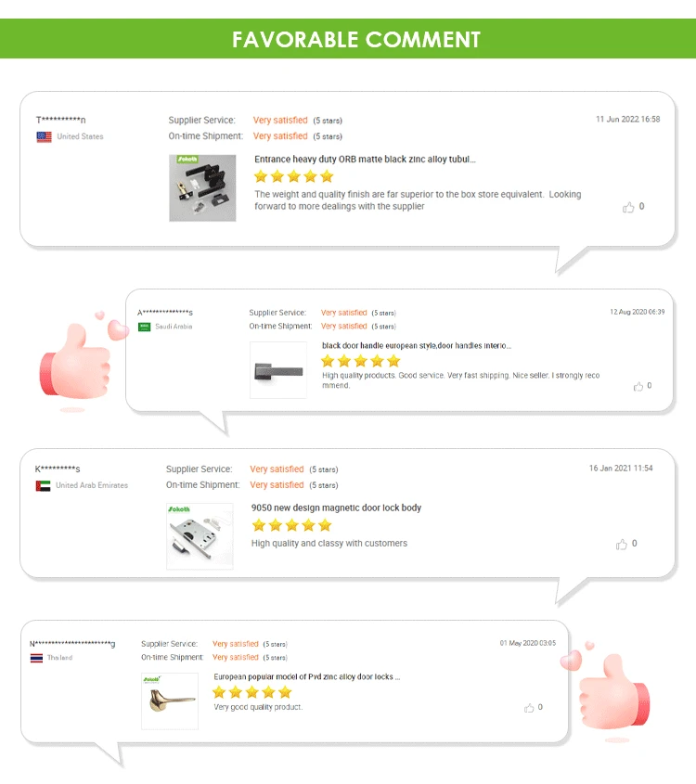Open 'black door handle european style' product link

click(417, 345)
